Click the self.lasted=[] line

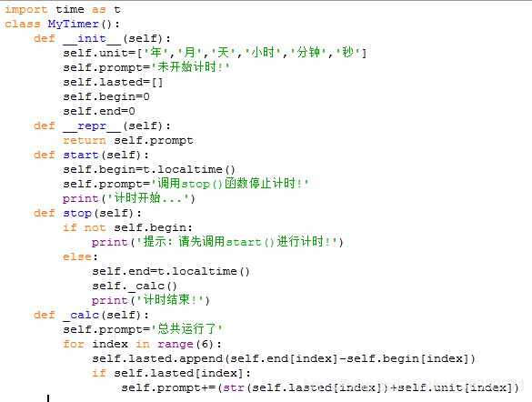click(113, 83)
